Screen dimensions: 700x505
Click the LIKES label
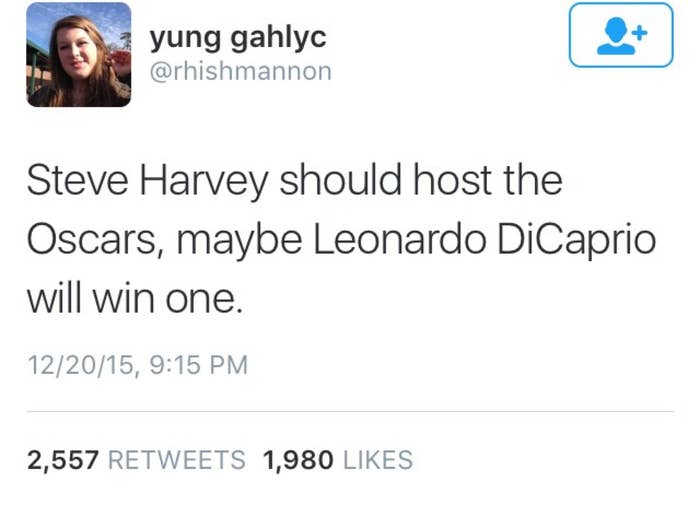(378, 460)
